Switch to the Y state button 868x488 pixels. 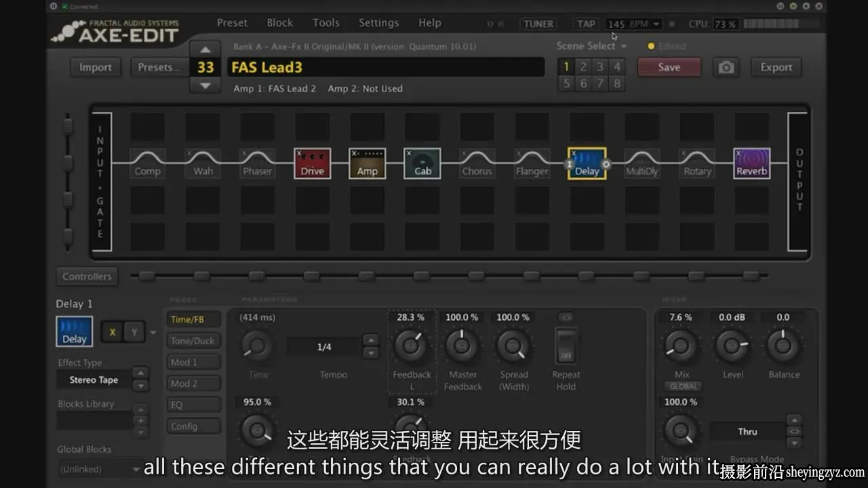click(x=134, y=332)
